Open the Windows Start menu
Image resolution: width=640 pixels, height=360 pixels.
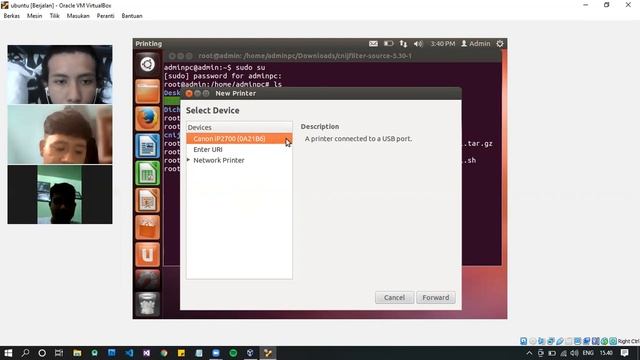(x=8, y=353)
